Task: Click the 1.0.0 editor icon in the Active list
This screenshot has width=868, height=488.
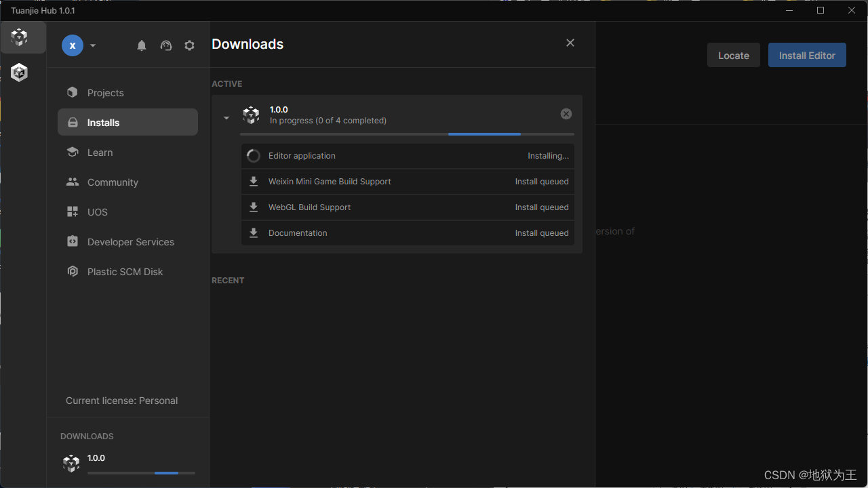Action: pos(252,115)
